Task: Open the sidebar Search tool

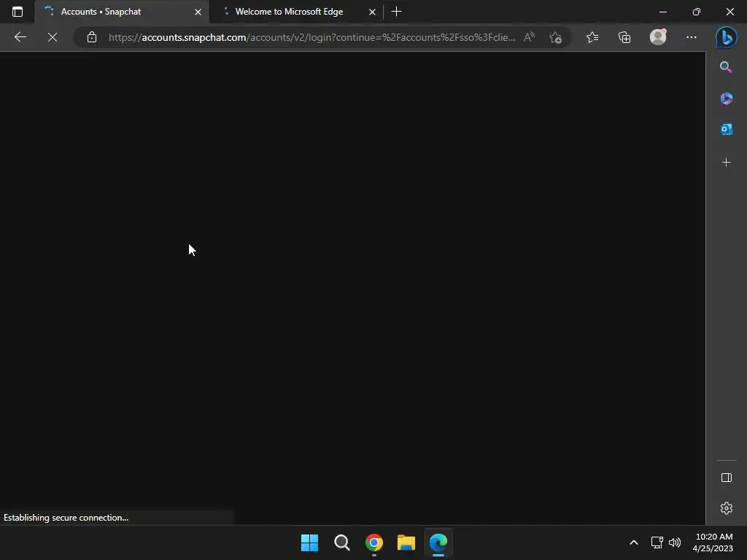Action: tap(726, 67)
